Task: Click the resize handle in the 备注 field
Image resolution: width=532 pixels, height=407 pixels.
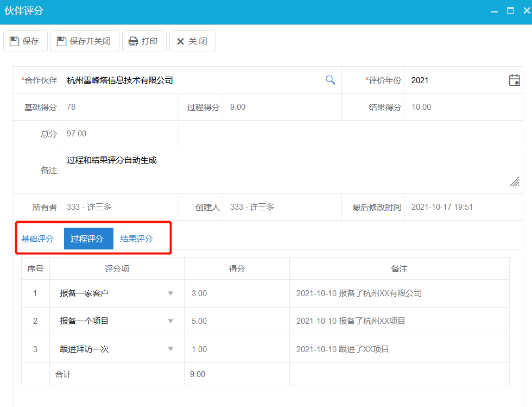Action: pyautogui.click(x=514, y=181)
